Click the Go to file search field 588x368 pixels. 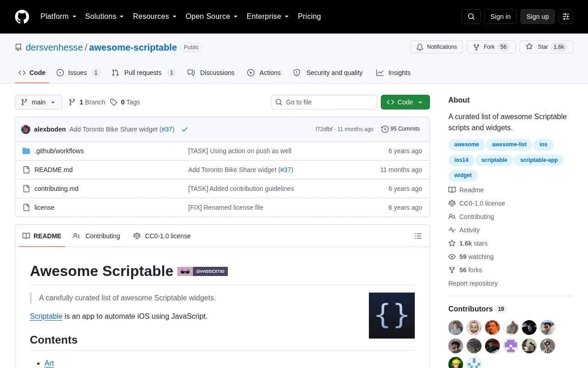324,102
